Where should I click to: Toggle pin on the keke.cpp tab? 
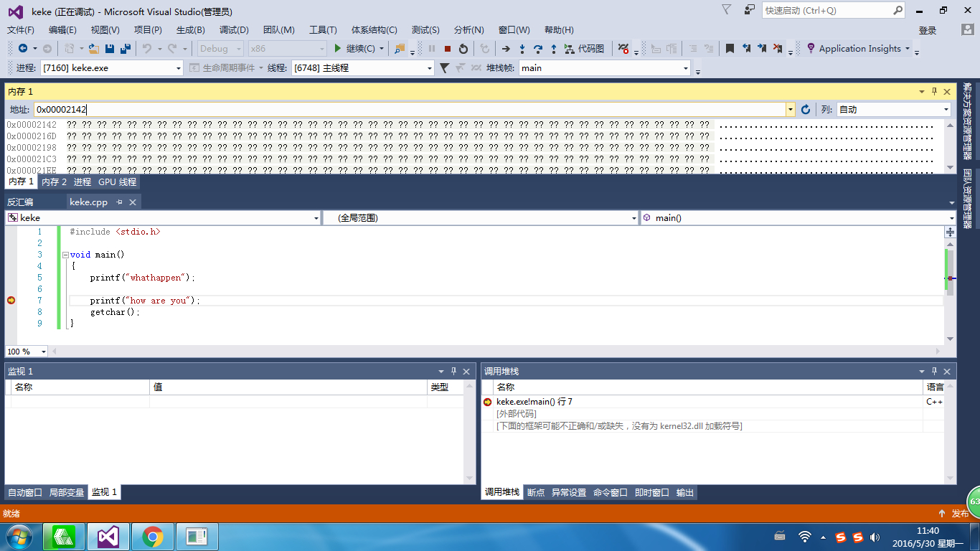120,202
